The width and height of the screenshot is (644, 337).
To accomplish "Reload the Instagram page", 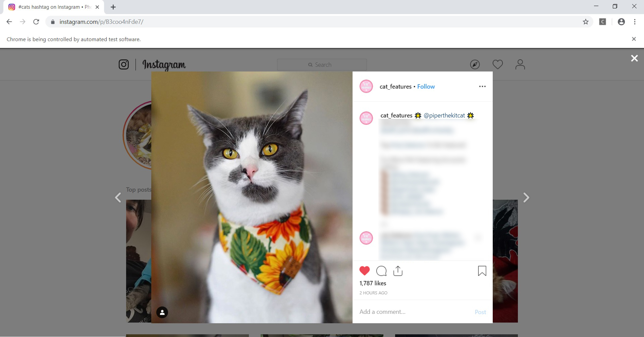I will 36,22.
